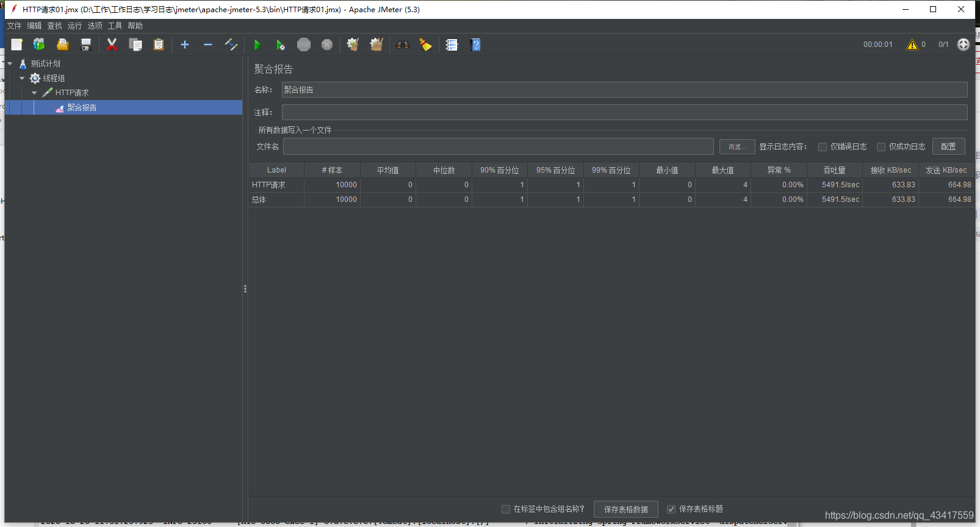Viewport: 980px width, 527px height.
Task: Click the 文件名 input field
Action: tap(498, 146)
